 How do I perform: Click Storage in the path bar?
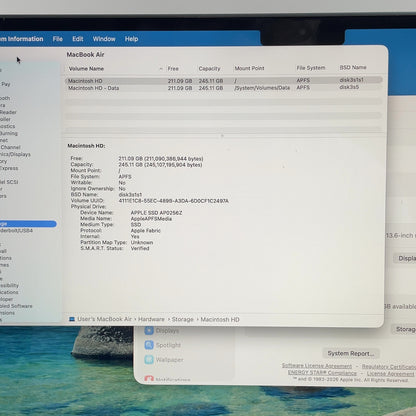coord(182,319)
